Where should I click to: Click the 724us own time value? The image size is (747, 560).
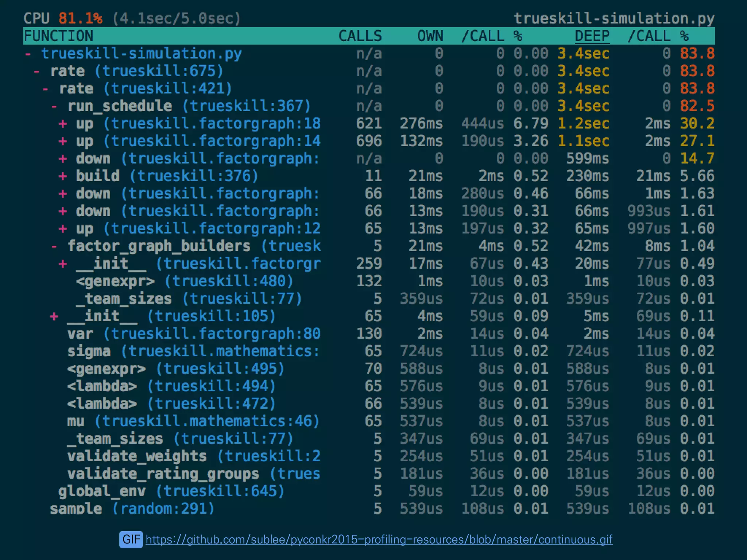(421, 351)
